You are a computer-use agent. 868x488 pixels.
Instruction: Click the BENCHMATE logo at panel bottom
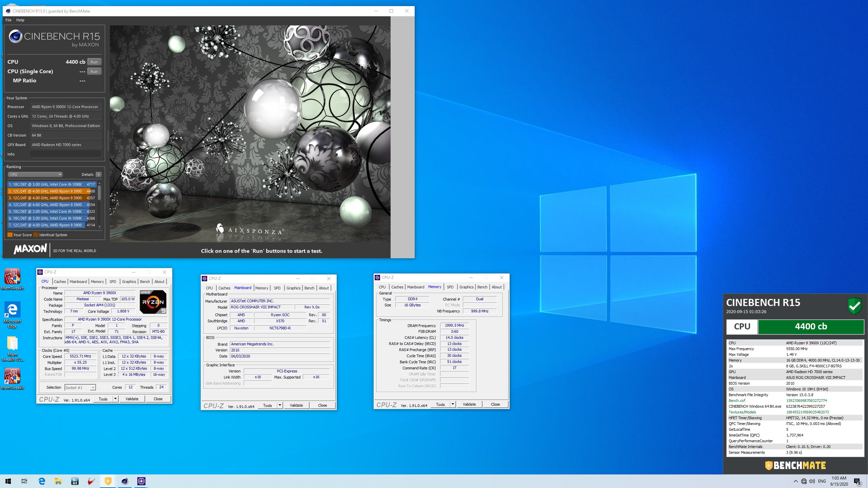795,465
